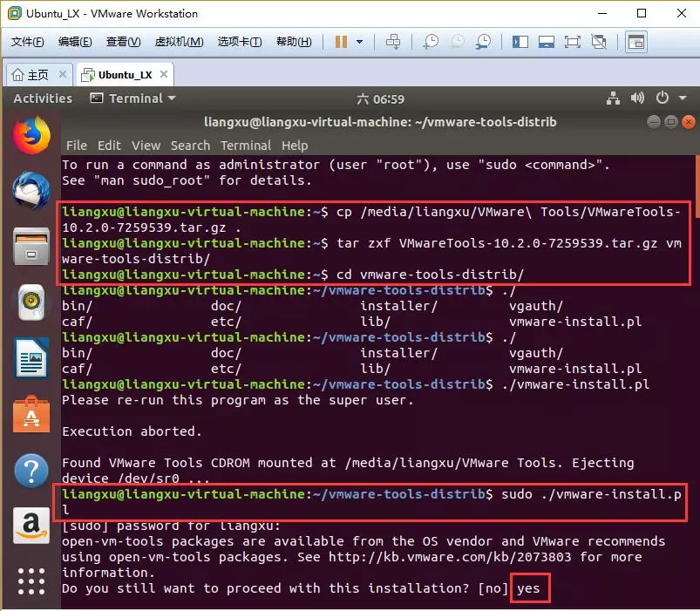Minimize the terminal window
The height and width of the screenshot is (611, 700).
[x=654, y=122]
